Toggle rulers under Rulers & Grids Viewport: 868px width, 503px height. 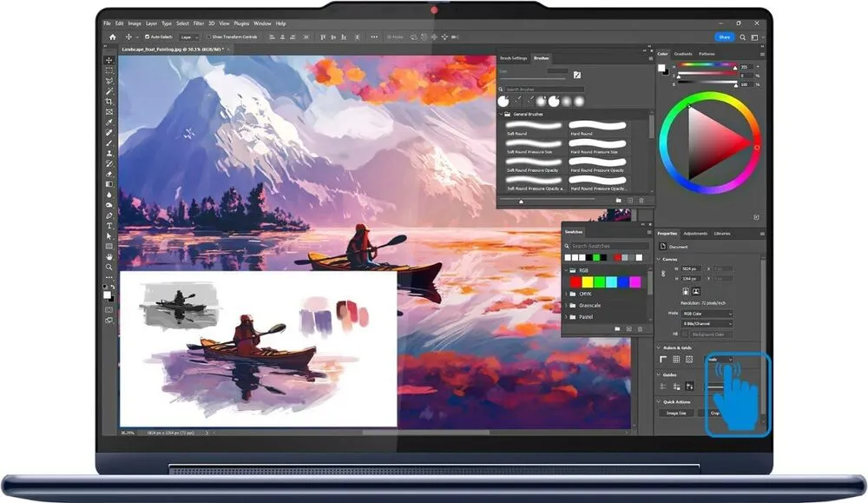click(x=663, y=360)
